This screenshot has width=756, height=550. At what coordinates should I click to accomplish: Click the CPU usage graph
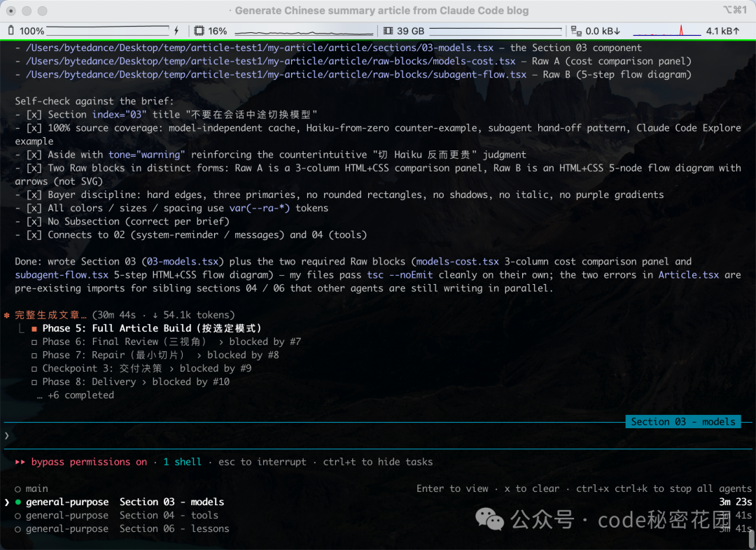pyautogui.click(x=303, y=31)
